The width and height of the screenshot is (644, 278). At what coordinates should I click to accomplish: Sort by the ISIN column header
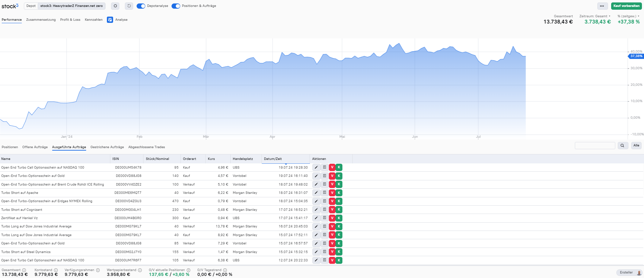[x=127, y=159]
